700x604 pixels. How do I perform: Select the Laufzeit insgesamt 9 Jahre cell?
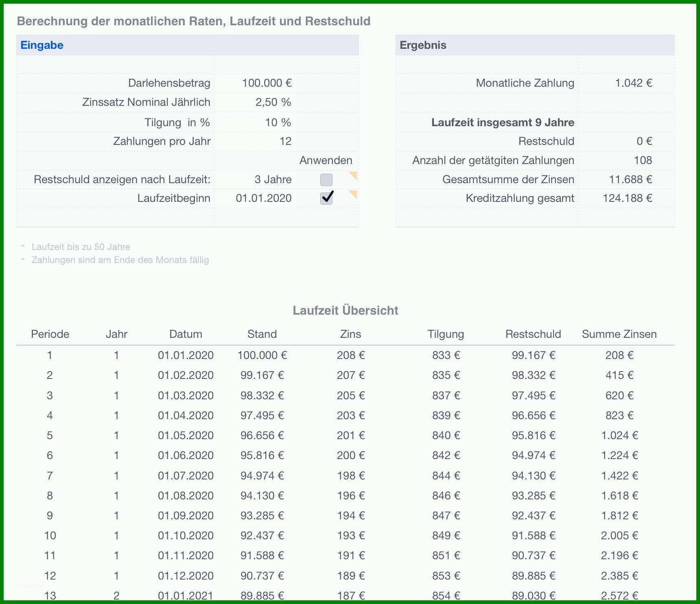503,123
